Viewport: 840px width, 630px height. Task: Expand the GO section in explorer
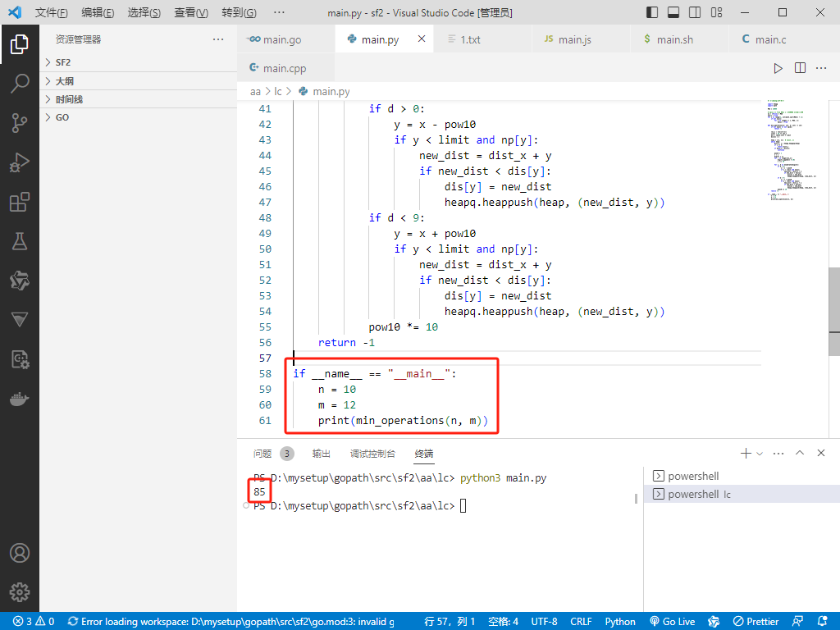138,117
